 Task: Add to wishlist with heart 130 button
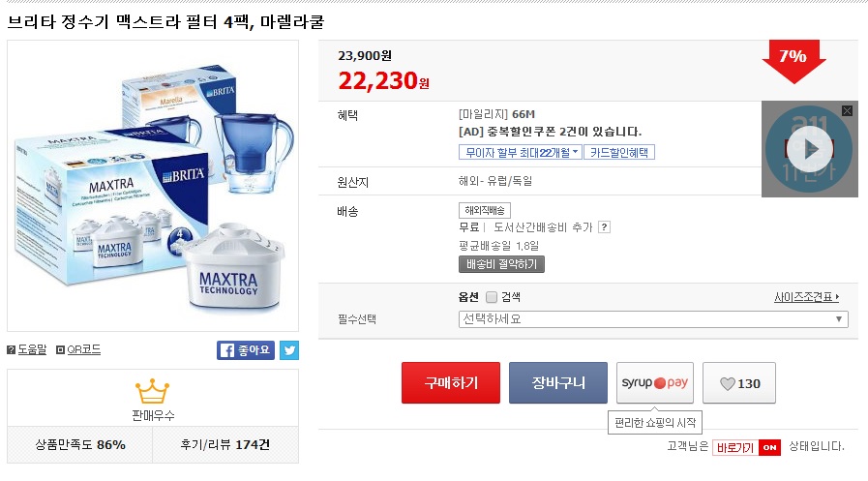coord(739,383)
